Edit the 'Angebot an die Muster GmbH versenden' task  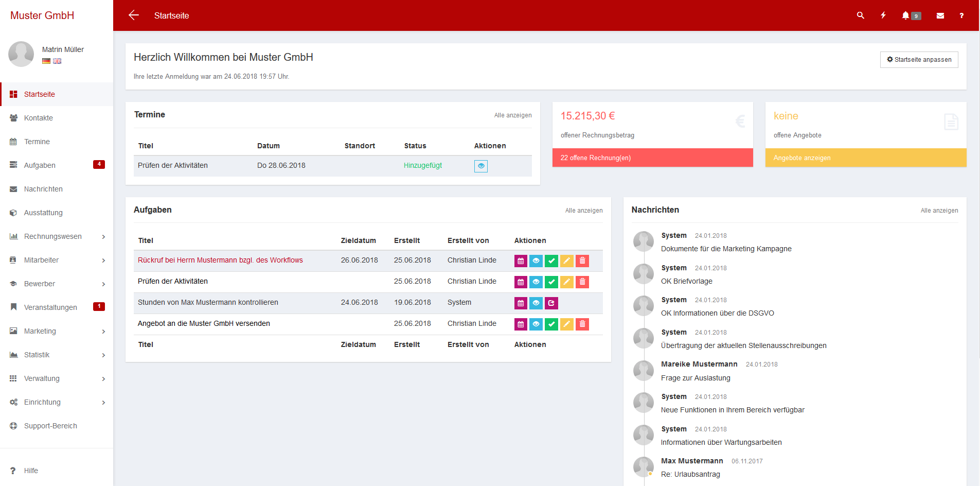coord(567,324)
